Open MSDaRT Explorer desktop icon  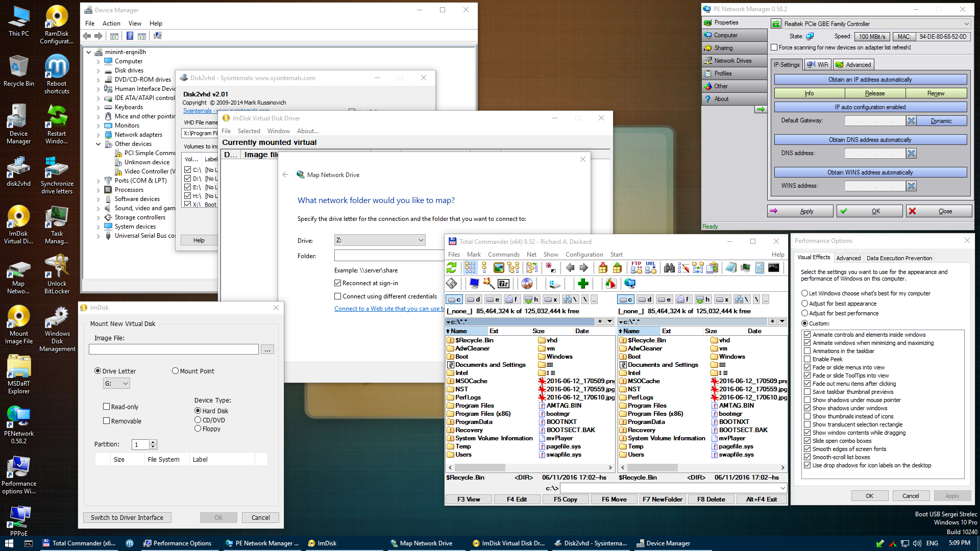(19, 374)
